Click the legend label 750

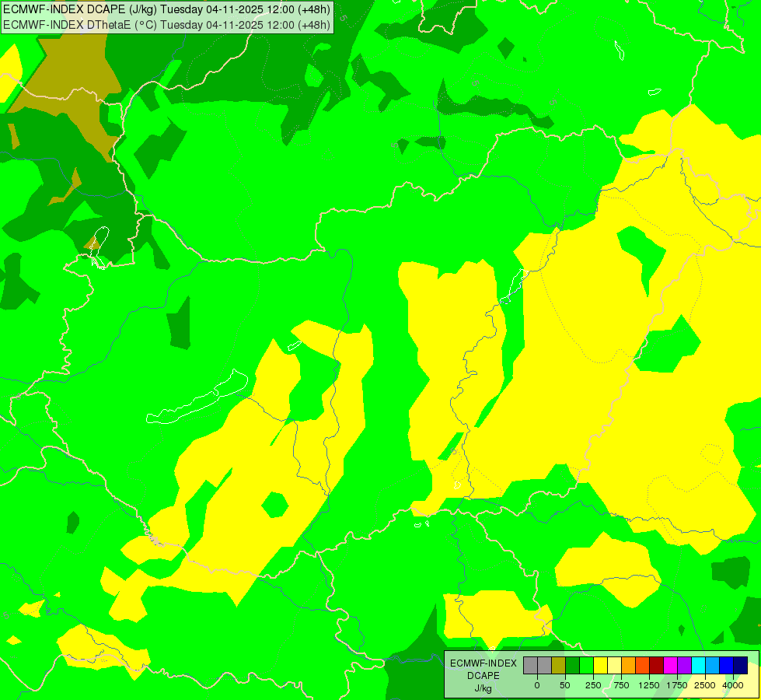point(621,685)
